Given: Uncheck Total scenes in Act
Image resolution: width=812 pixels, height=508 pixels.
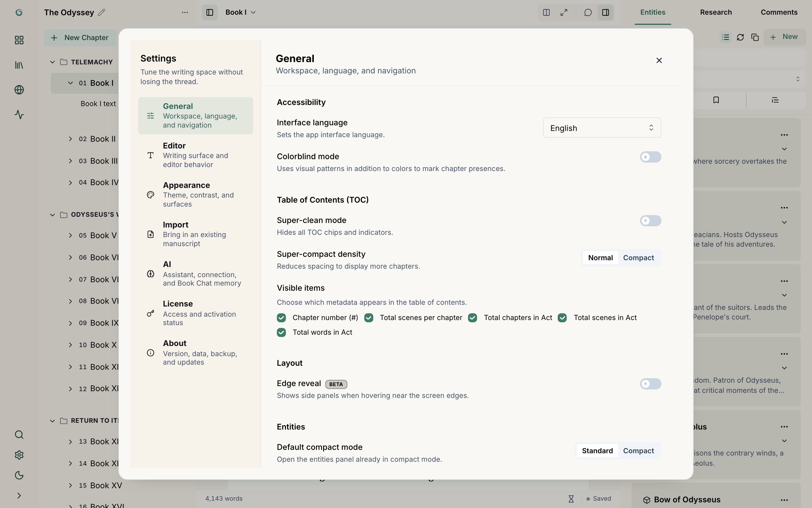Looking at the screenshot, I should tap(562, 318).
